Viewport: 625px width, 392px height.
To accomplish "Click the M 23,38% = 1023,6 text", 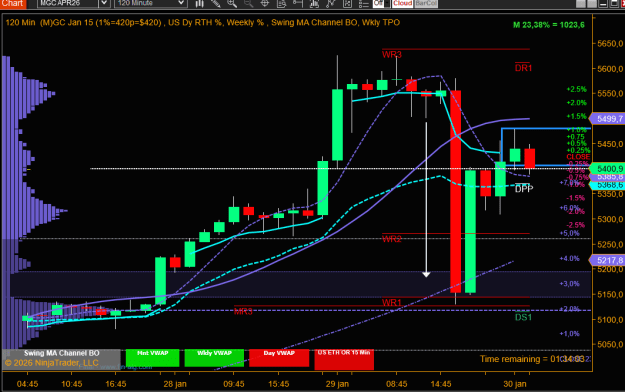I will click(x=549, y=25).
